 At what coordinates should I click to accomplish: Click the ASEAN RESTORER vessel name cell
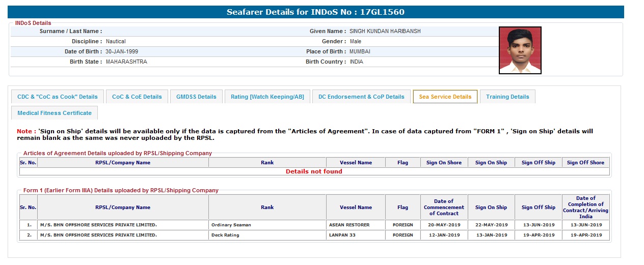pyautogui.click(x=349, y=225)
